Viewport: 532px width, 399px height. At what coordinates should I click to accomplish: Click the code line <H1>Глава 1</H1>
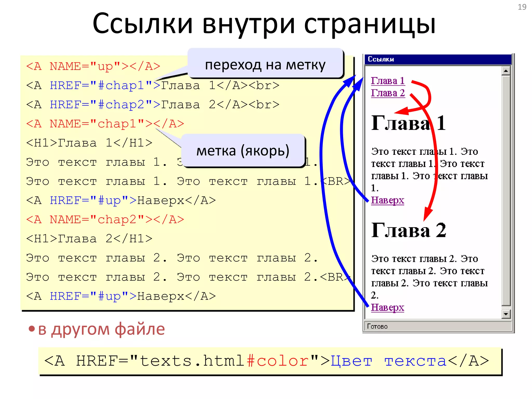tap(89, 143)
